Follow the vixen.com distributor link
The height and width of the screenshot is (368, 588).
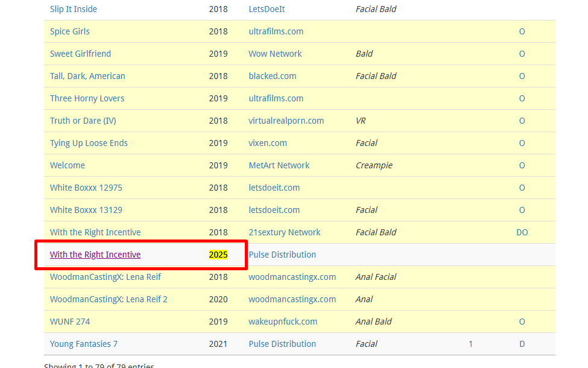pyautogui.click(x=268, y=143)
